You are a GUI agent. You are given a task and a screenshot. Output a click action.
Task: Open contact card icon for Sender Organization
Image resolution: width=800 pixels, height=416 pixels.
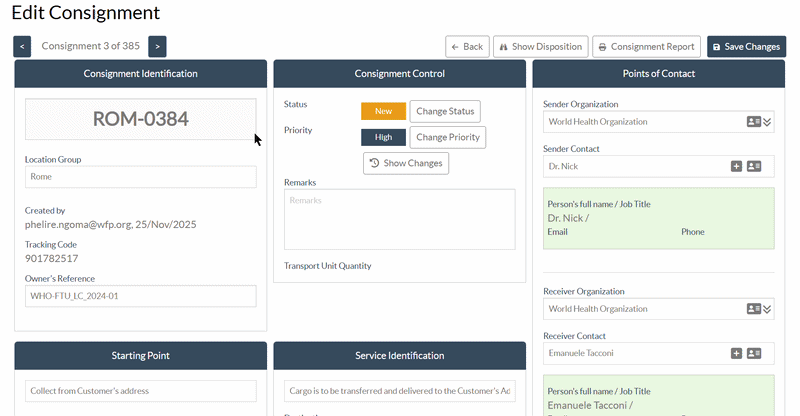[754, 122]
